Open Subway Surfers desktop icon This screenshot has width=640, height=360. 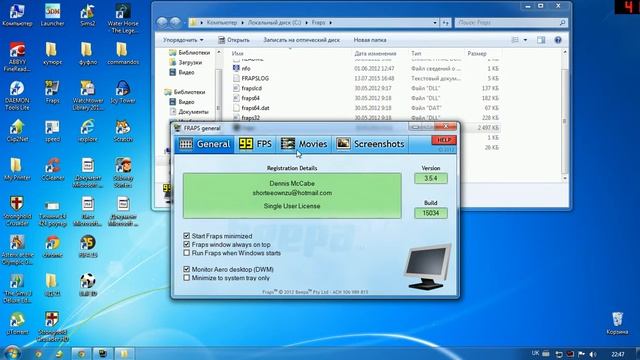coord(123,173)
